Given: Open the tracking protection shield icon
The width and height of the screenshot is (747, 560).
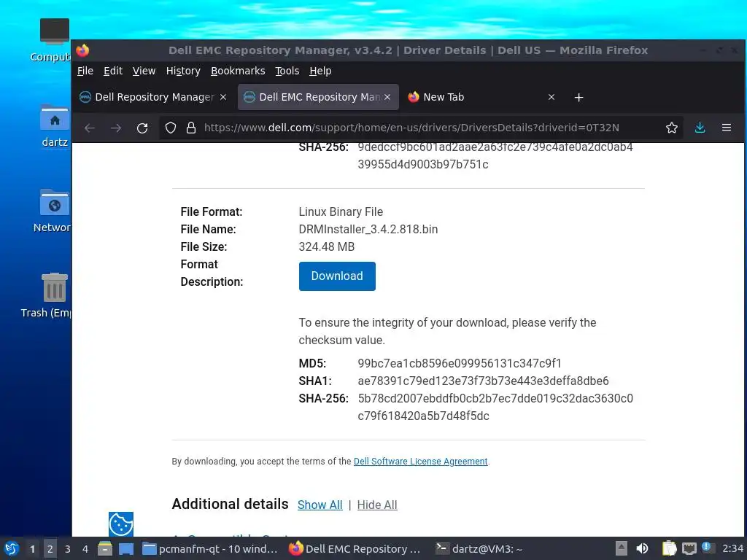Looking at the screenshot, I should pos(171,128).
